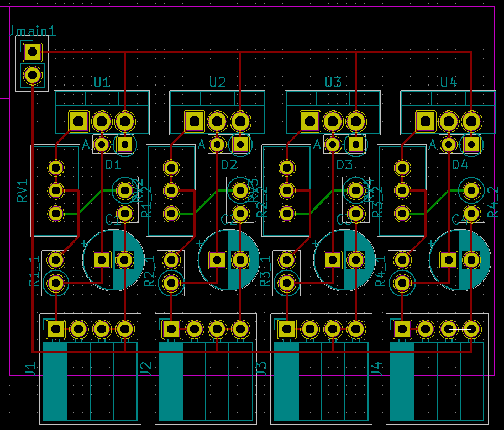The height and width of the screenshot is (430, 504).
Task: Select the anode 'A' marker beside D1
Action: click(x=86, y=145)
